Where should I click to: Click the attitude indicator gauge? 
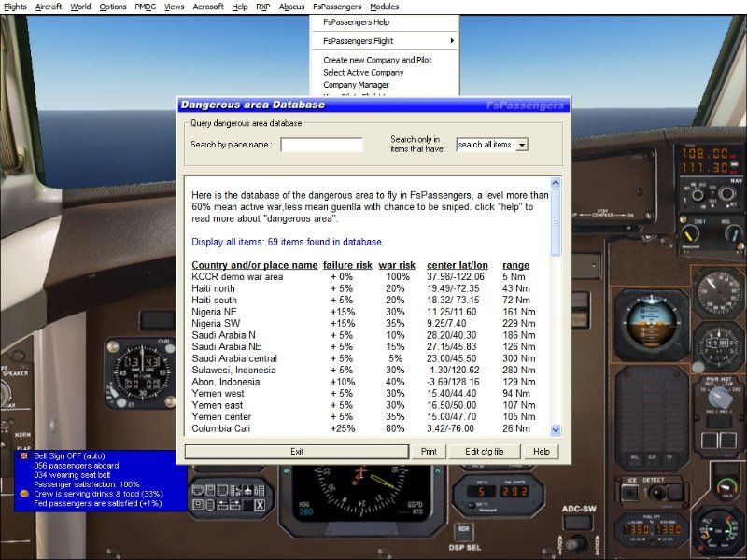click(651, 323)
